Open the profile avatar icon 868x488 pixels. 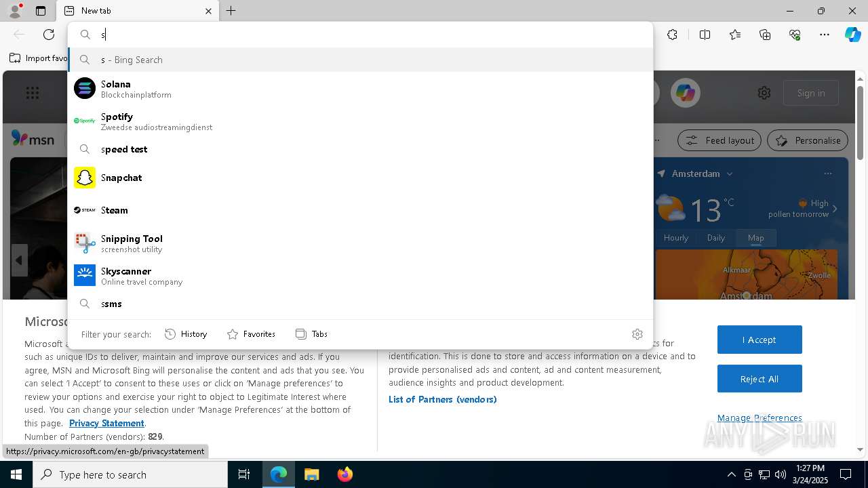tap(15, 10)
